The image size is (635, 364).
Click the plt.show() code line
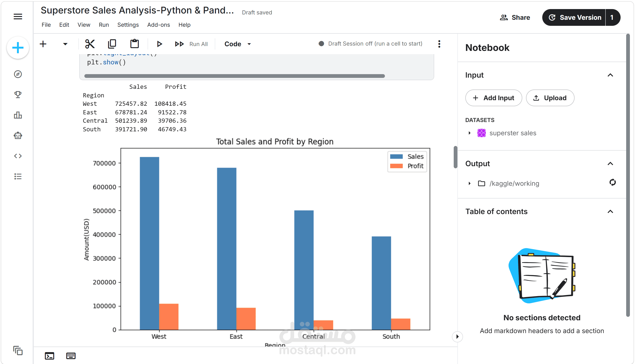[x=106, y=62]
